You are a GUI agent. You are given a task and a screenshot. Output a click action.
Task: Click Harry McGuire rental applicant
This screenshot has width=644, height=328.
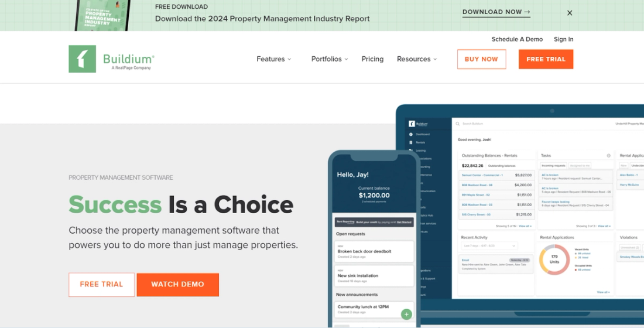coord(629,185)
